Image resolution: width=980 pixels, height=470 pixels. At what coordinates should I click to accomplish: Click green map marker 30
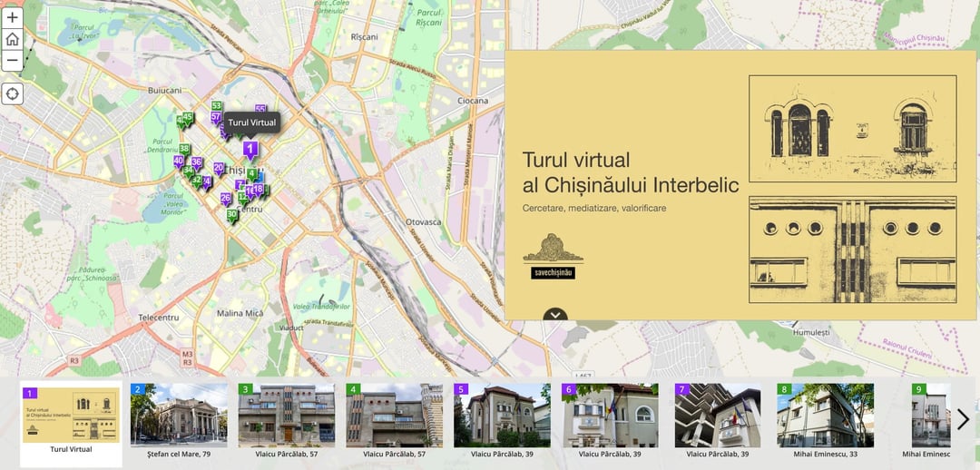pyautogui.click(x=232, y=215)
